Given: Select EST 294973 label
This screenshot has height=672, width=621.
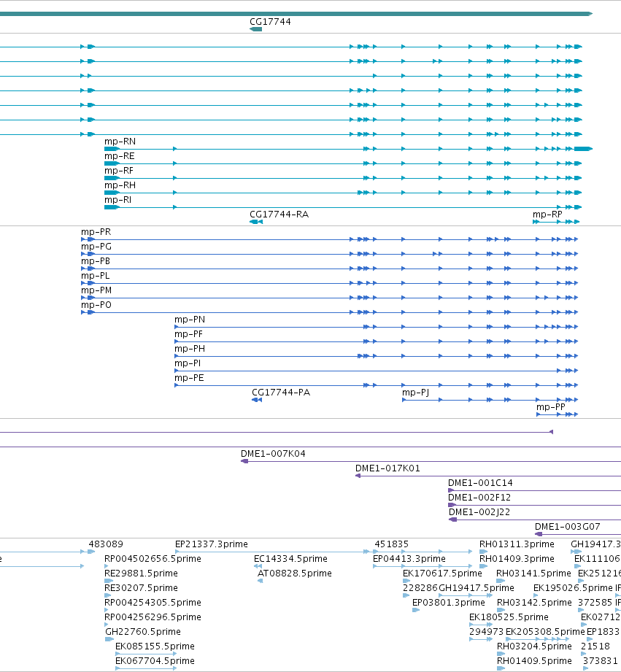Looking at the screenshot, I should pyautogui.click(x=487, y=631).
